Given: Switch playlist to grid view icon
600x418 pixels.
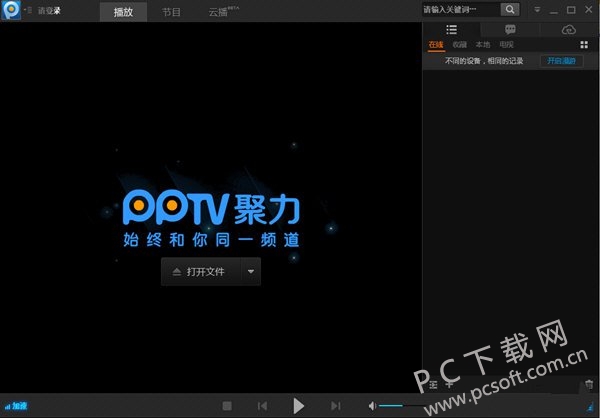Looking at the screenshot, I should coord(584,45).
